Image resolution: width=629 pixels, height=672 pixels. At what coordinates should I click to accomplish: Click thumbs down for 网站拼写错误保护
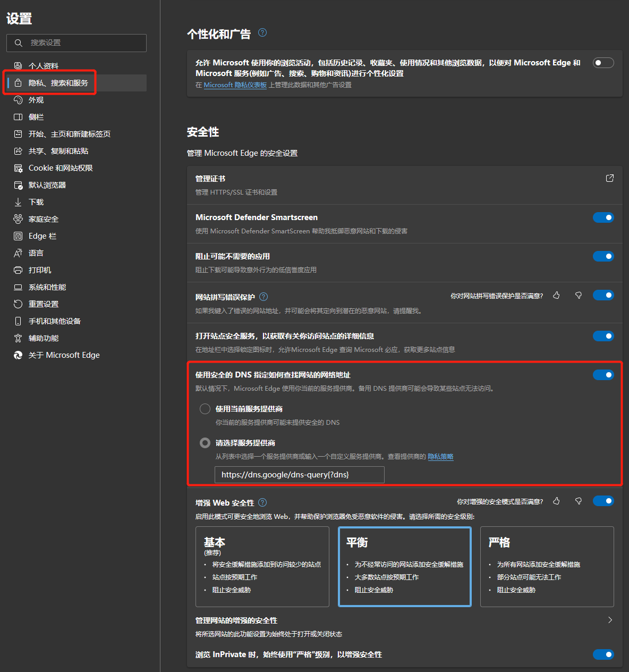(579, 296)
